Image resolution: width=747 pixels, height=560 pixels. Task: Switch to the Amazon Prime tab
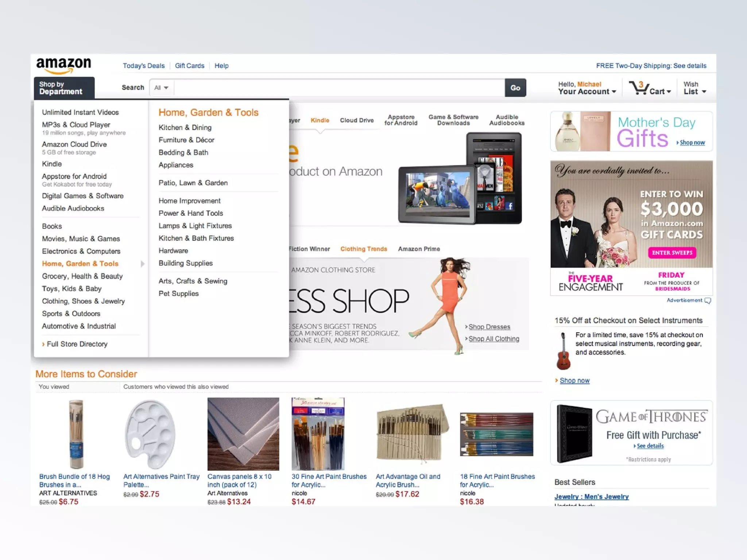pyautogui.click(x=419, y=249)
